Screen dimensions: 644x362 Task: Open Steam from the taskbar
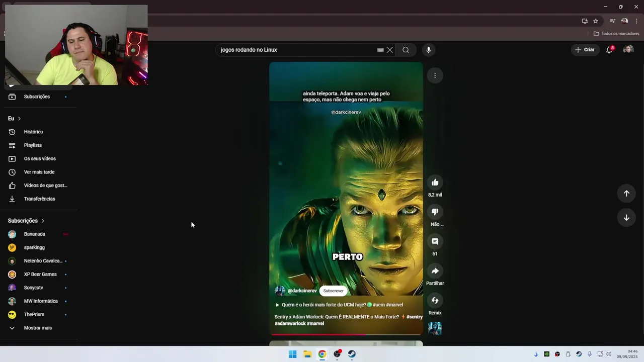pos(352,354)
